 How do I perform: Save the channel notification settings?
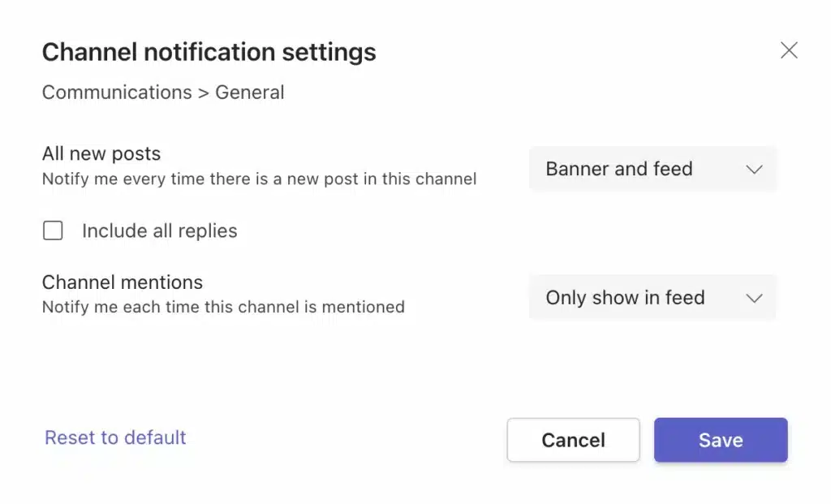721,440
